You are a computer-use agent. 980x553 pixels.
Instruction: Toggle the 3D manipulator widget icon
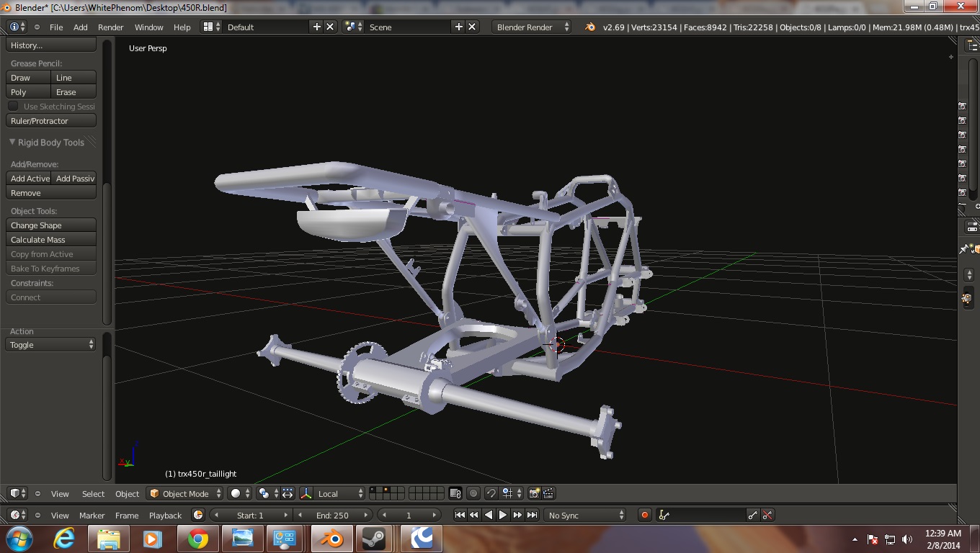[x=306, y=493]
